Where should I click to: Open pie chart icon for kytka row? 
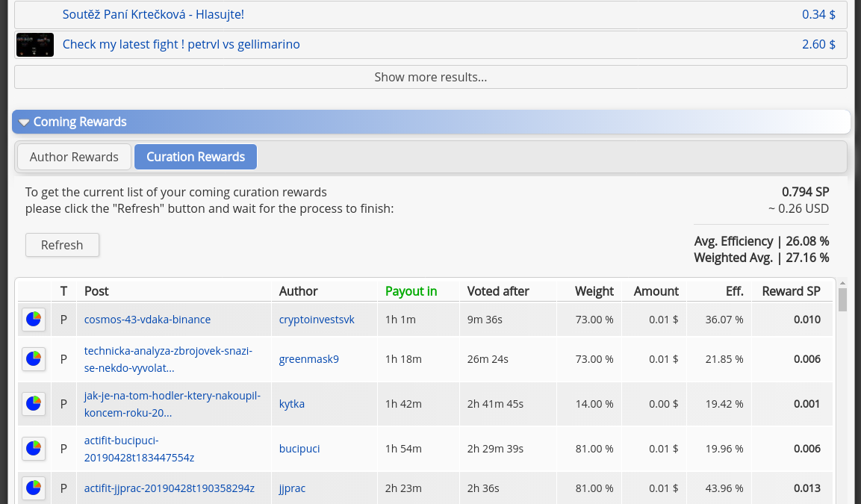34,403
